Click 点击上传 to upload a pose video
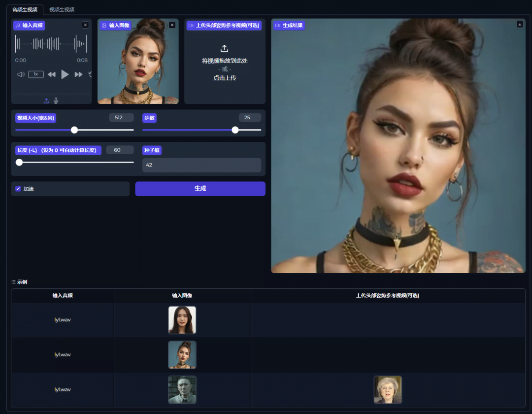 (225, 77)
